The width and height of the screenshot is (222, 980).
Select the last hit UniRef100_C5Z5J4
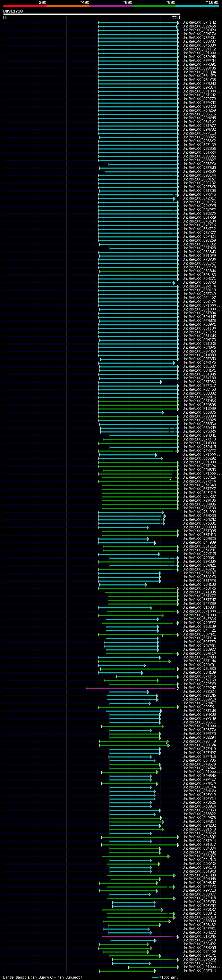pos(199,971)
